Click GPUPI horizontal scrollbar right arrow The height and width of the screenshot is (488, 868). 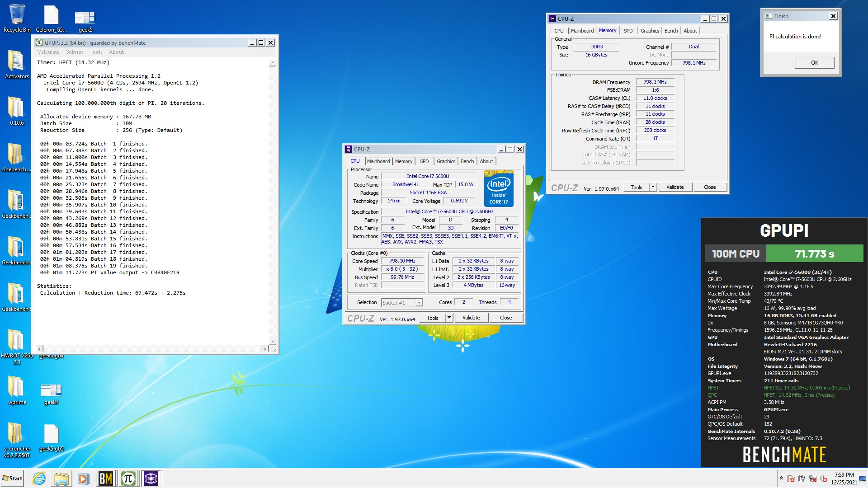coord(265,348)
